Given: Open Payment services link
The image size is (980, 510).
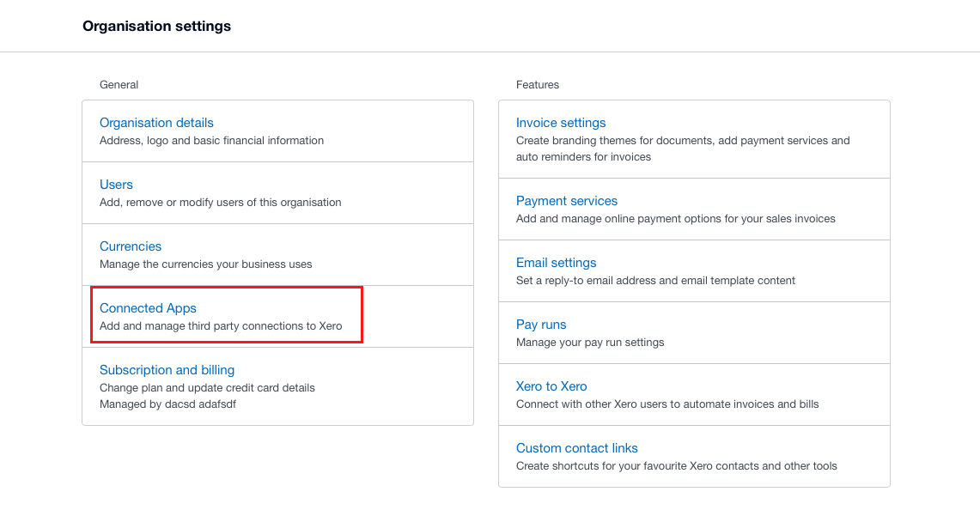Looking at the screenshot, I should pos(566,201).
